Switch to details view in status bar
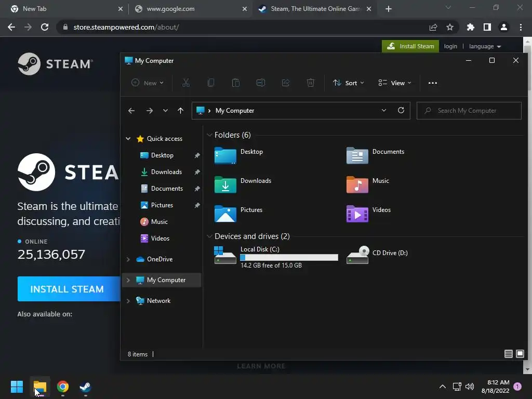Viewport: 532px width, 399px height. pos(508,354)
